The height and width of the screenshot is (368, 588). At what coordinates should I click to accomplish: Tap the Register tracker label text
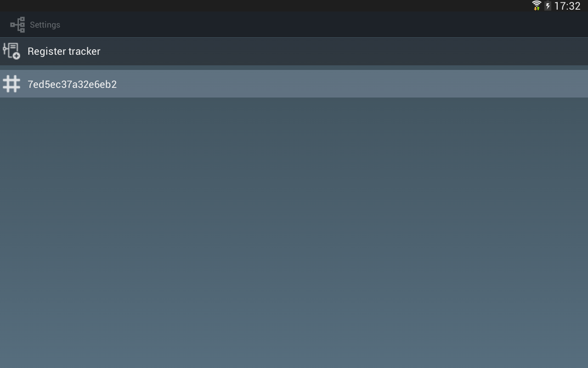64,51
